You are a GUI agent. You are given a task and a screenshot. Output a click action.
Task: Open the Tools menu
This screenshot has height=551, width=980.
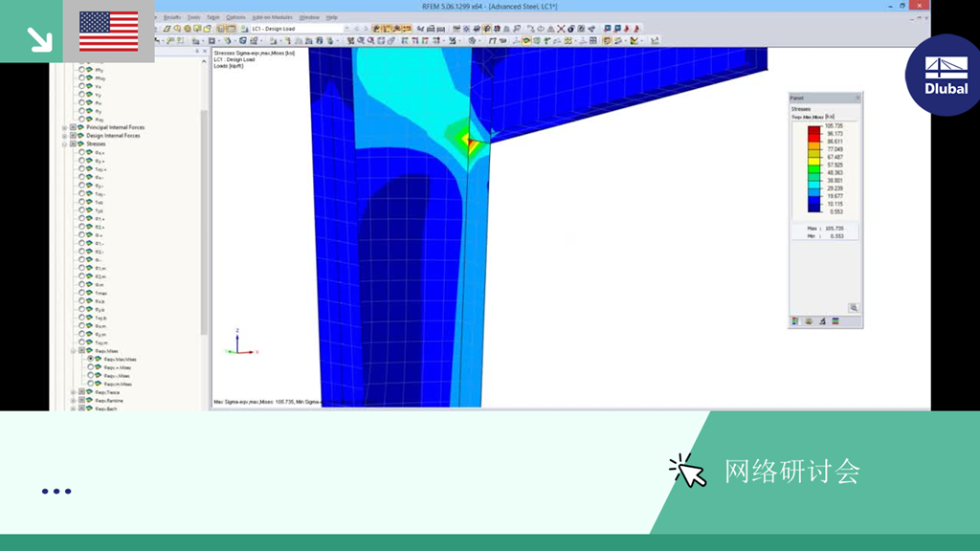pos(193,17)
